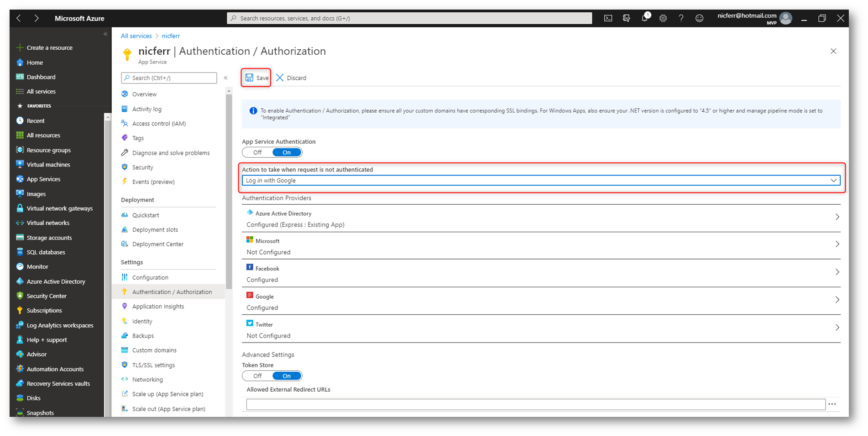The image size is (868, 436).
Task: Click the account avatar for nicferr@hotmail.com
Action: (786, 18)
